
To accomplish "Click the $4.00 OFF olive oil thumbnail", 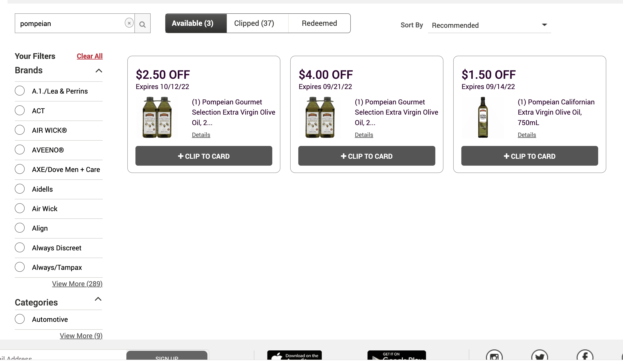I will 320,117.
